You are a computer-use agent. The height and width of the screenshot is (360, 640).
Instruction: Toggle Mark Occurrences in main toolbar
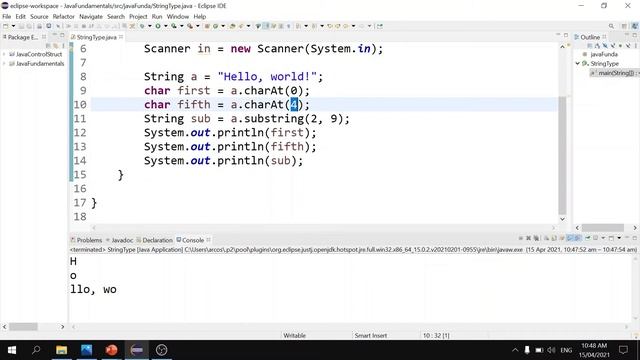tap(266, 26)
